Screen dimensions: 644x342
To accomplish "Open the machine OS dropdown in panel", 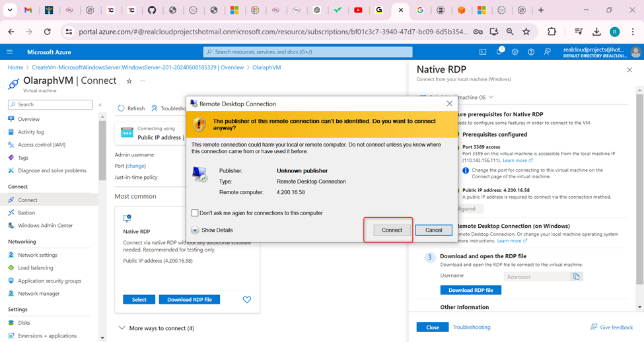I will 476,97.
